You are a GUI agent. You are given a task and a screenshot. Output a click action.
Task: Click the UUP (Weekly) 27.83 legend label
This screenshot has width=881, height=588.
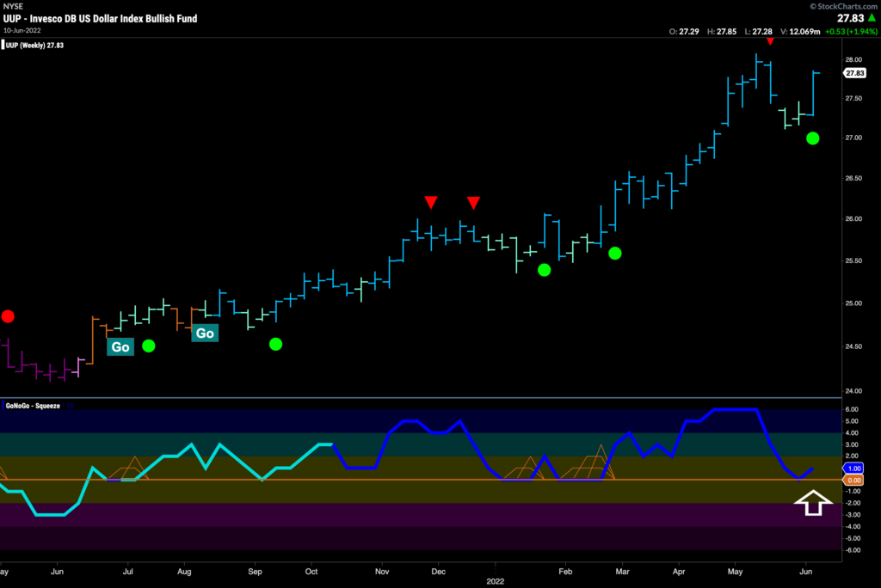point(33,46)
